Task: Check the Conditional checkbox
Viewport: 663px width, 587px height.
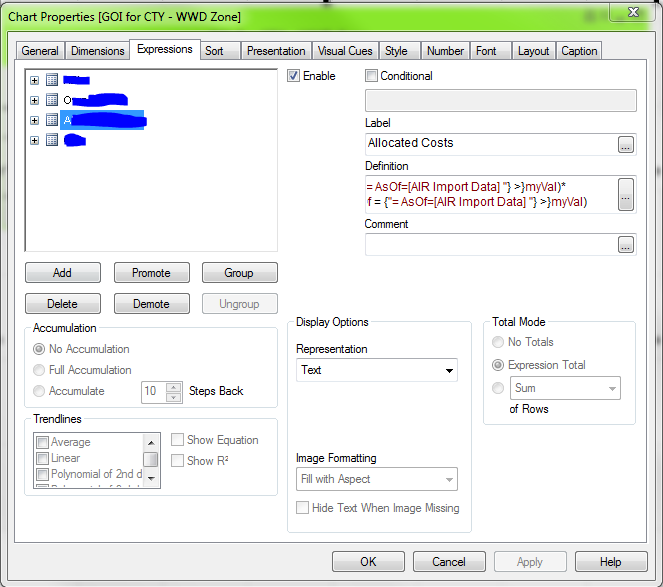Action: point(371,76)
